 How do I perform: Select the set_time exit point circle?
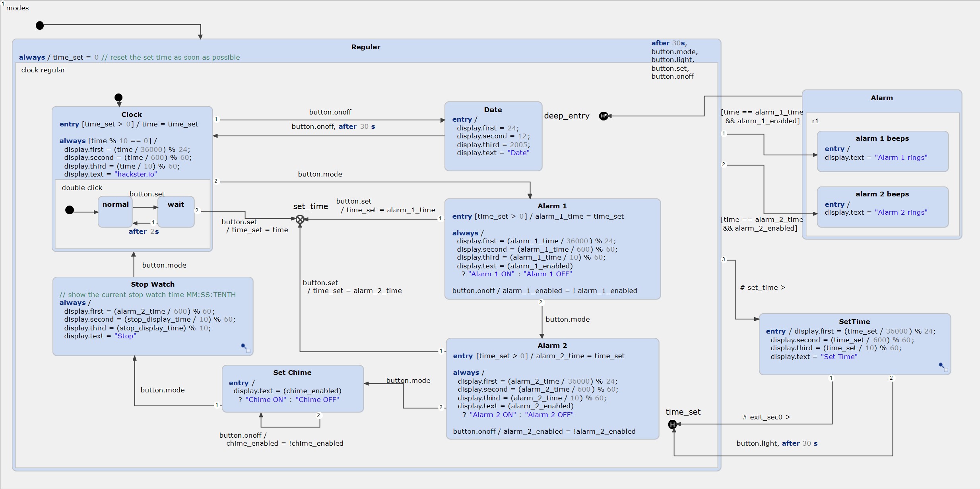[x=300, y=219]
